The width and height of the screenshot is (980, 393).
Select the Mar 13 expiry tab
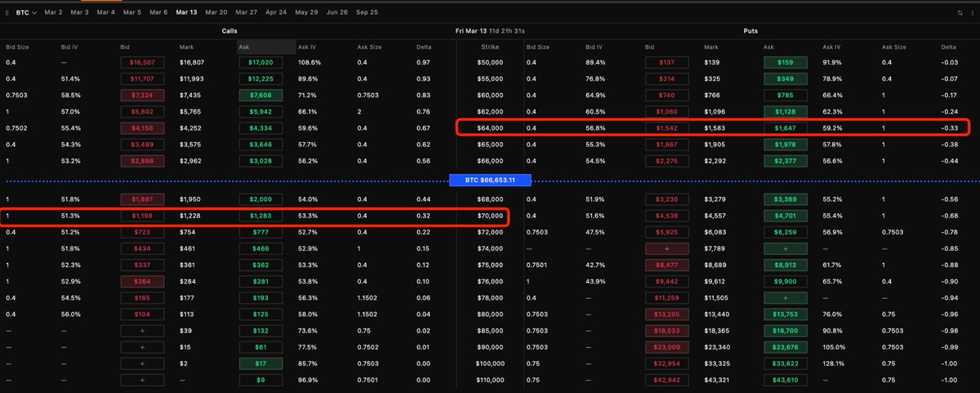tap(186, 13)
